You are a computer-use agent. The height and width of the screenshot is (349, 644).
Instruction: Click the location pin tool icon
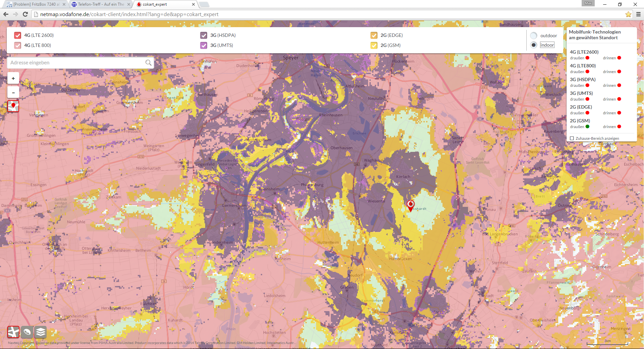point(13,106)
